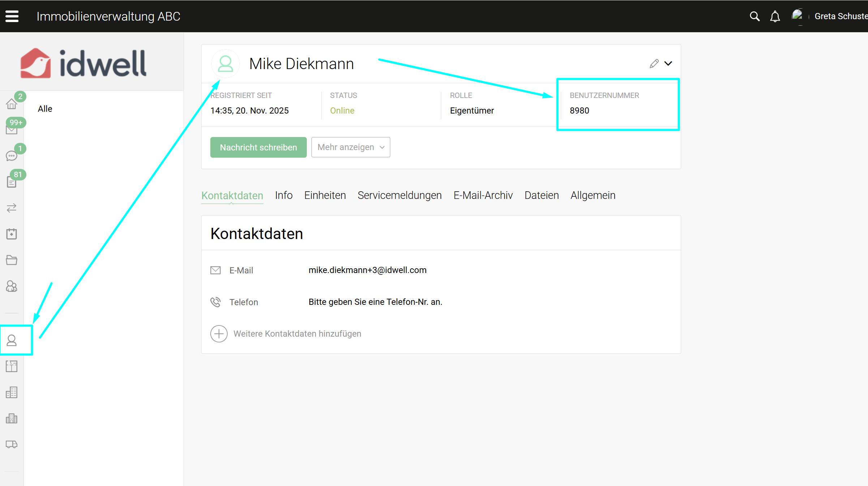Switch to the Servicemeldungen tab
Image resolution: width=868 pixels, height=486 pixels.
[399, 195]
